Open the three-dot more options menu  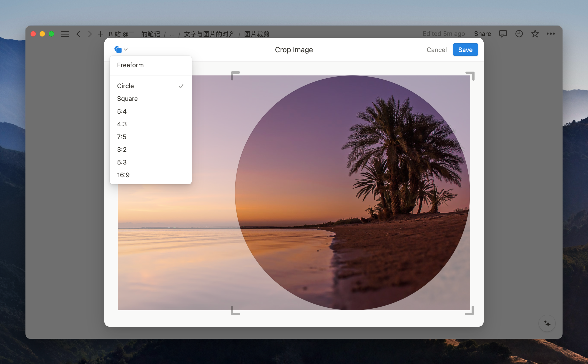(550, 34)
